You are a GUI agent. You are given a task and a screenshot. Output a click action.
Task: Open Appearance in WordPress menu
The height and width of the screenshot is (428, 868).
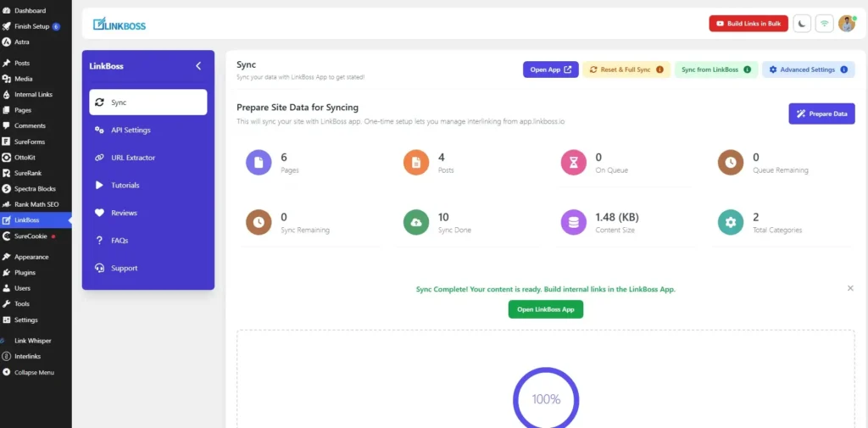[x=36, y=257]
